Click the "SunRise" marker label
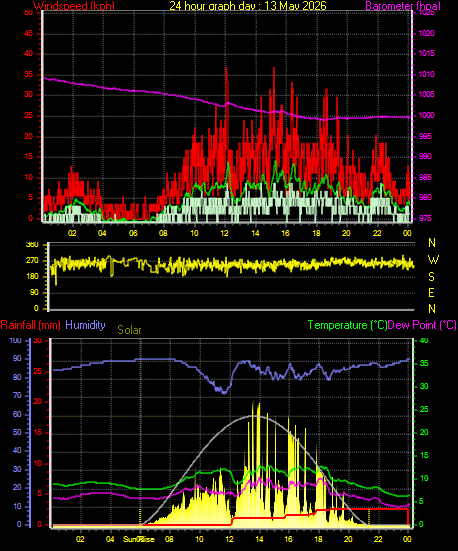Image resolution: width=458 pixels, height=551 pixels. point(138,539)
